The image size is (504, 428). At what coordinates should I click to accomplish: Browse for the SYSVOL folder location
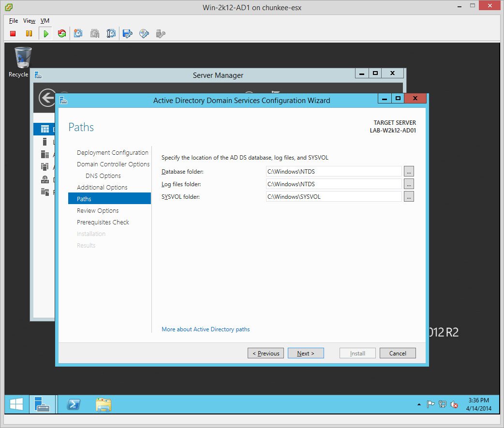[409, 196]
